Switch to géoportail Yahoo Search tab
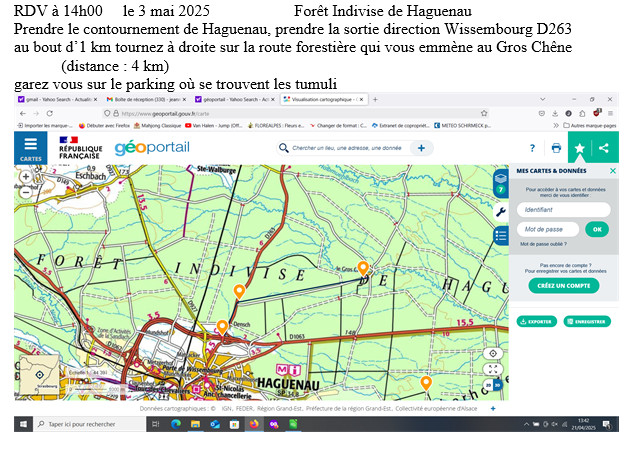This screenshot has width=635, height=449. (x=232, y=99)
